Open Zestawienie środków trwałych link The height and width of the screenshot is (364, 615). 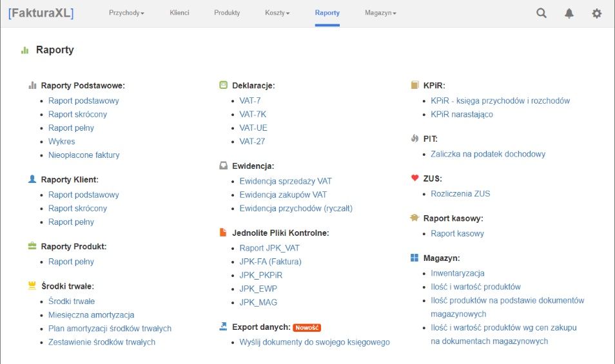coord(102,342)
